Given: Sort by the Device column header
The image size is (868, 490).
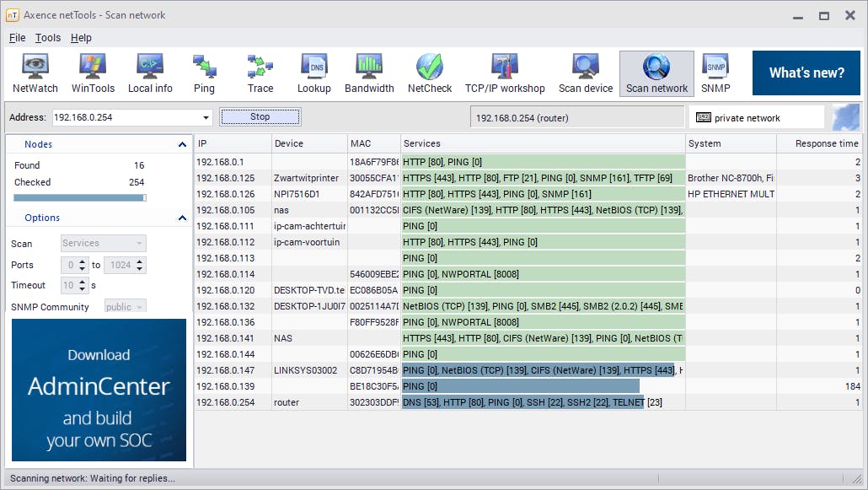Looking at the screenshot, I should click(309, 143).
